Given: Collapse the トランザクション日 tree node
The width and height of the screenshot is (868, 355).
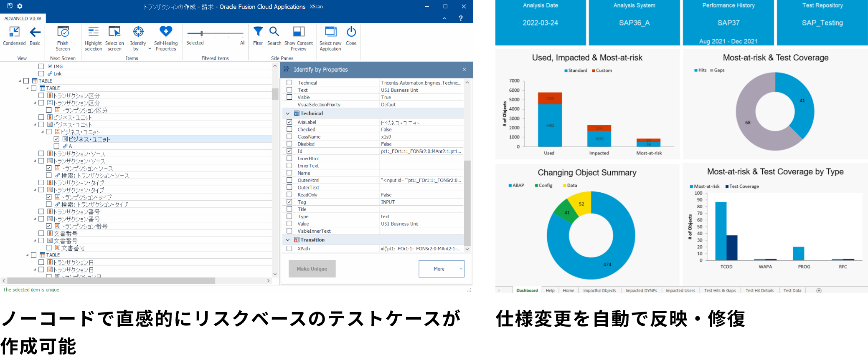Looking at the screenshot, I should coord(35,270).
